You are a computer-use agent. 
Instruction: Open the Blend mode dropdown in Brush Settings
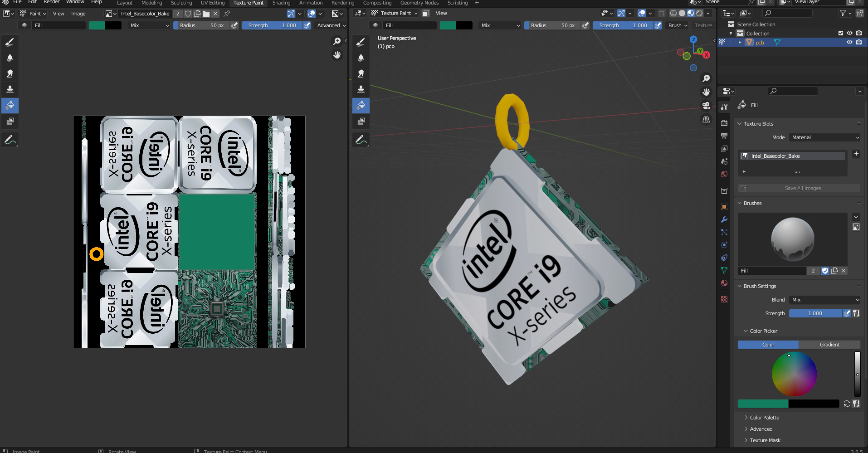[x=825, y=300]
